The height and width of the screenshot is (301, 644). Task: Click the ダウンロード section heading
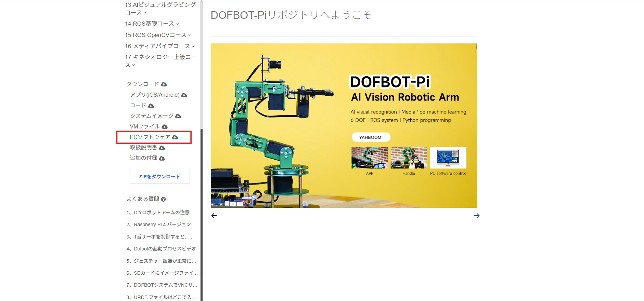coord(143,84)
